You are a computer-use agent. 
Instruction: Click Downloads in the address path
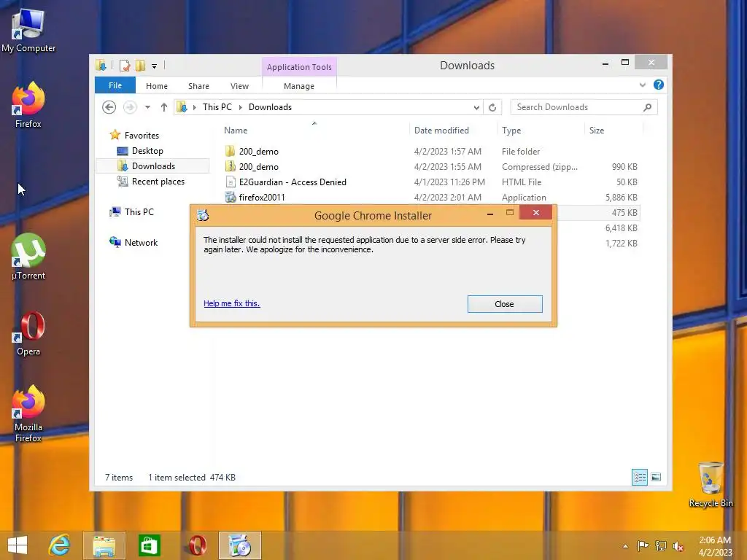pos(270,107)
